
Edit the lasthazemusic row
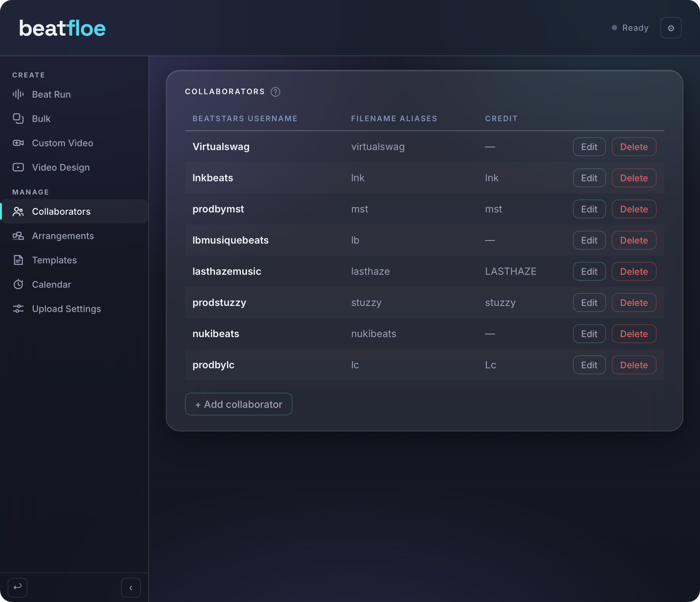point(589,271)
